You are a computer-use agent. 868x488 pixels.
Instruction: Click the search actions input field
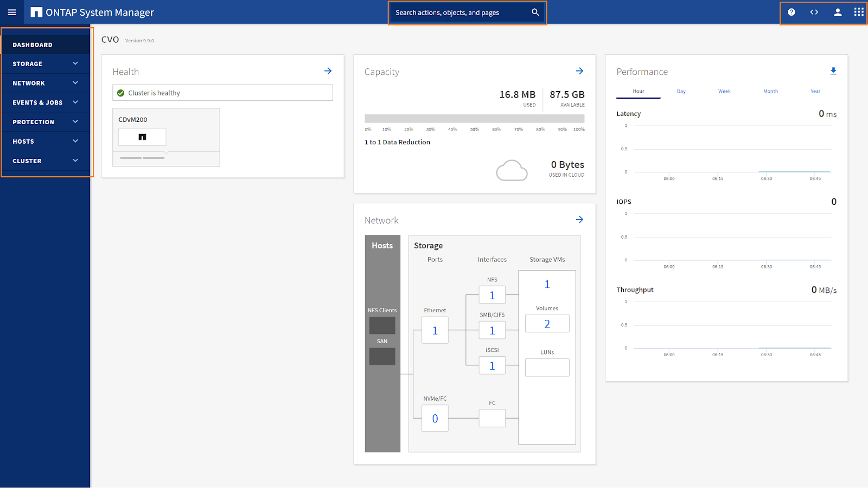[458, 12]
